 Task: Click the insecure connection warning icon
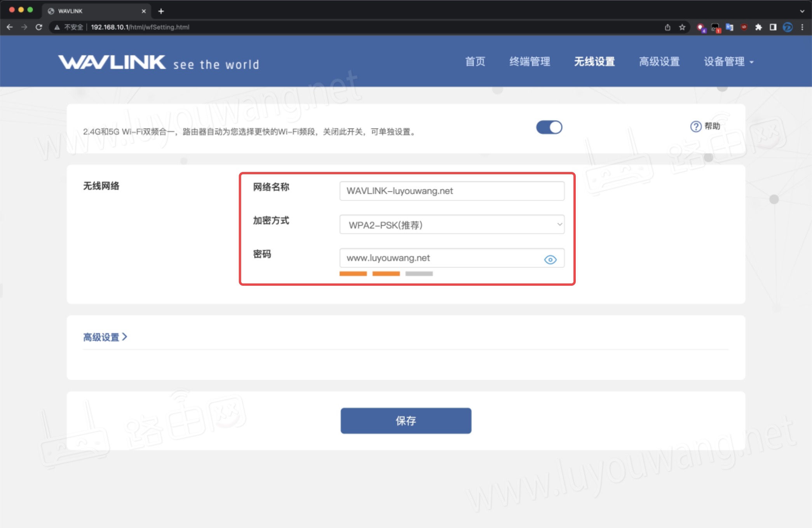[x=57, y=27]
